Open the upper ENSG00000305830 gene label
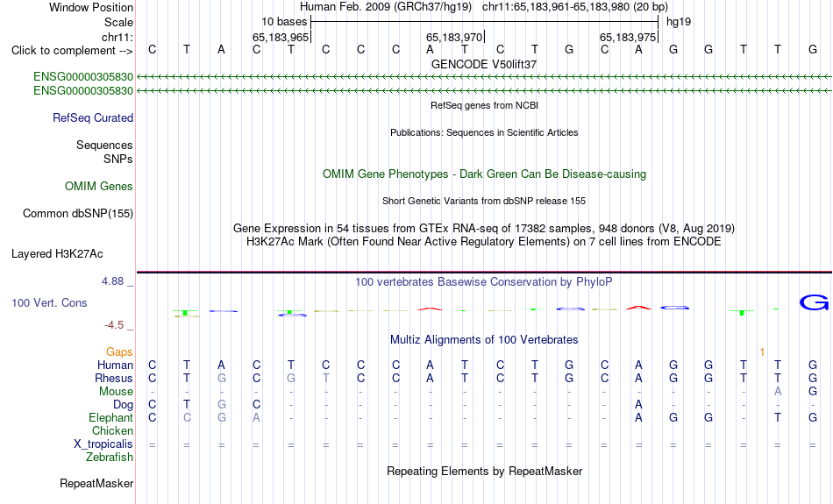The height and width of the screenshot is (504, 833). pos(83,77)
